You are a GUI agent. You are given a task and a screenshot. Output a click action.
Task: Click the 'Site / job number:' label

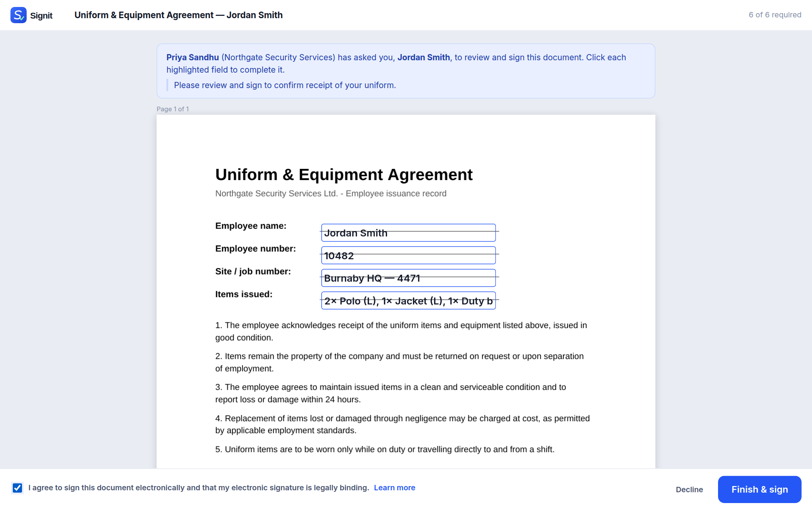pyautogui.click(x=253, y=272)
